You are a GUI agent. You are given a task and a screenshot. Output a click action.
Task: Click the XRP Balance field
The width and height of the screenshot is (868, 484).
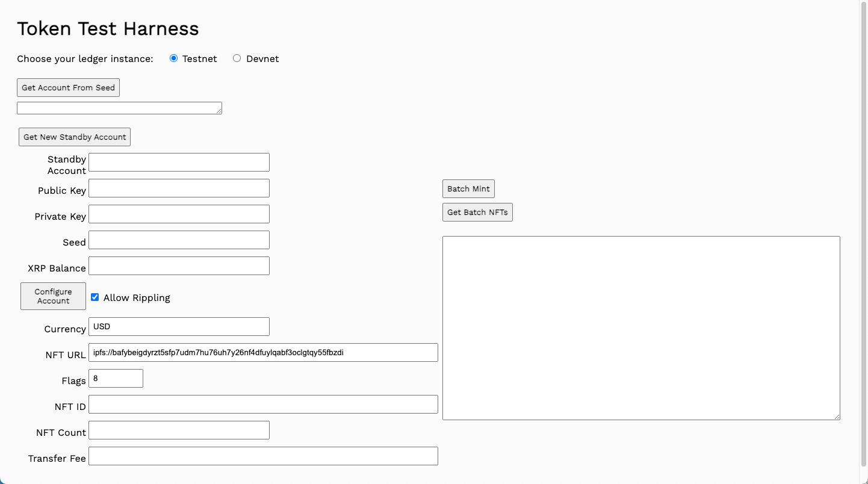(179, 266)
